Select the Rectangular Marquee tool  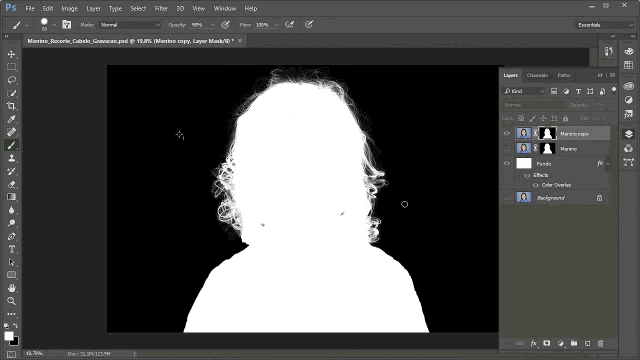pos(11,67)
